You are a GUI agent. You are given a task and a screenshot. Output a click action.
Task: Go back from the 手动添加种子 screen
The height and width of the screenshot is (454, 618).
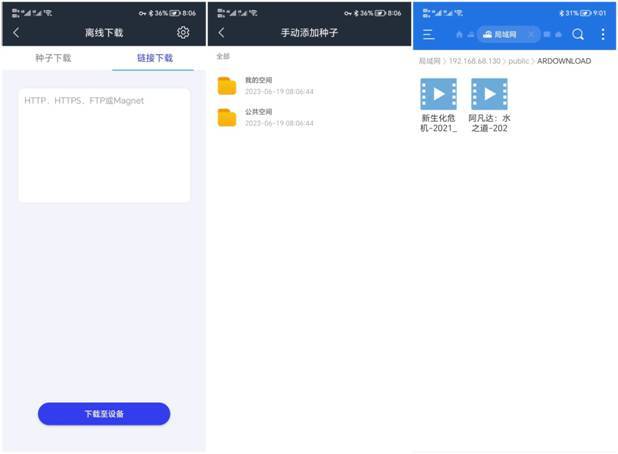222,33
